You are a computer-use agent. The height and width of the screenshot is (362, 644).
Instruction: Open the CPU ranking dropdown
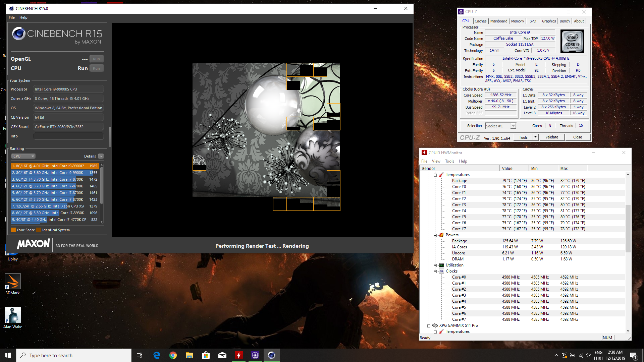tap(23, 156)
